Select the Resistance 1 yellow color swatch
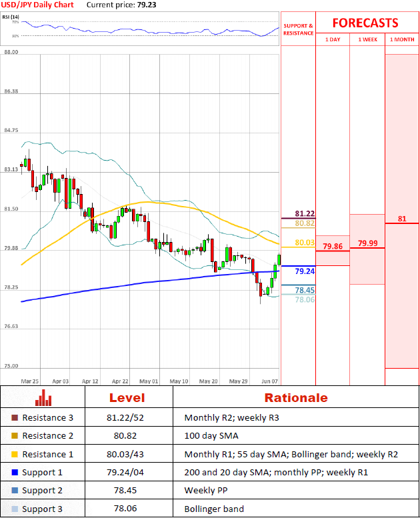Viewport: 420px width, 518px height. tap(15, 454)
